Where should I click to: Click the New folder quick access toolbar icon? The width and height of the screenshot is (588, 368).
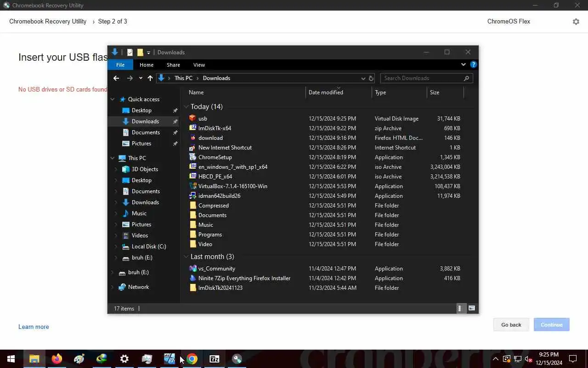(x=140, y=52)
